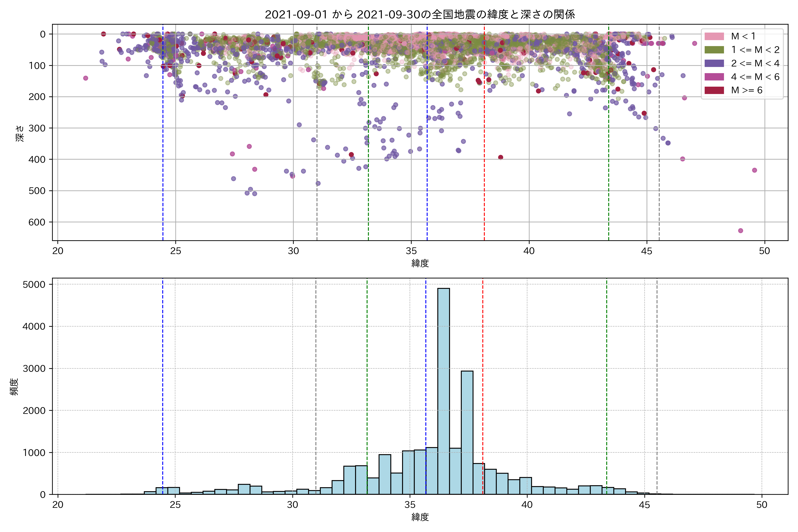Click the leftmost magenta point near latitude 21
Screen dimensions: 798x532
pos(86,78)
